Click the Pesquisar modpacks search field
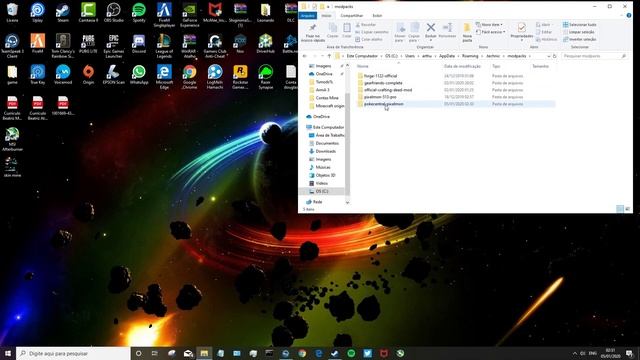The image size is (640, 360). [594, 56]
